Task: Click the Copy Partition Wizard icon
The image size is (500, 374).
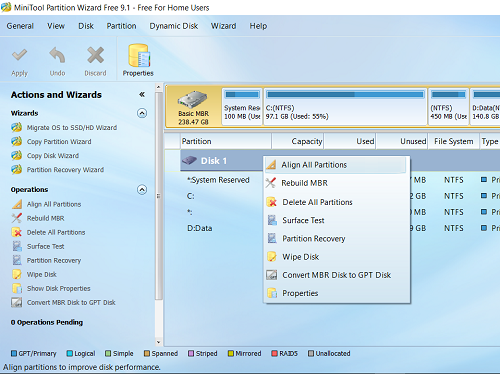Action: point(16,142)
